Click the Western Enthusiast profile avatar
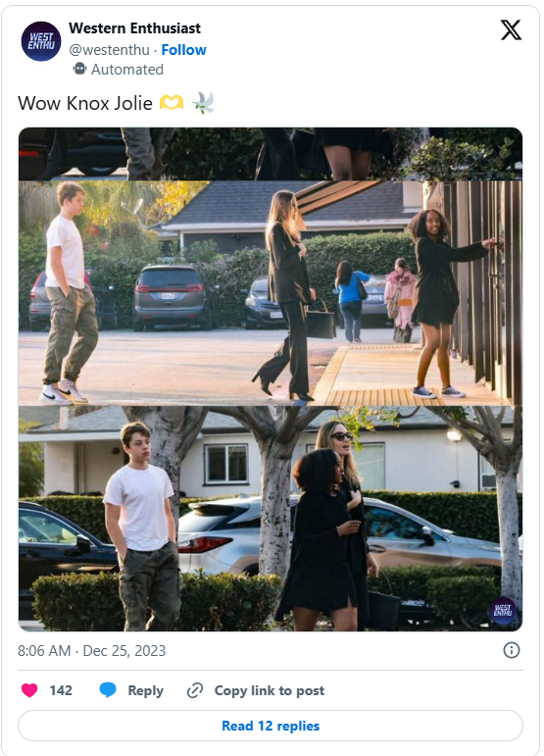 pyautogui.click(x=41, y=41)
